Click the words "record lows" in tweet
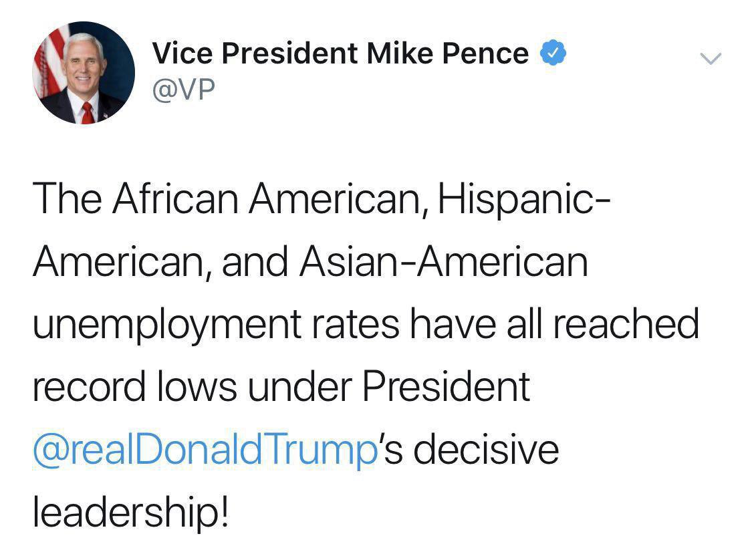 coord(134,386)
